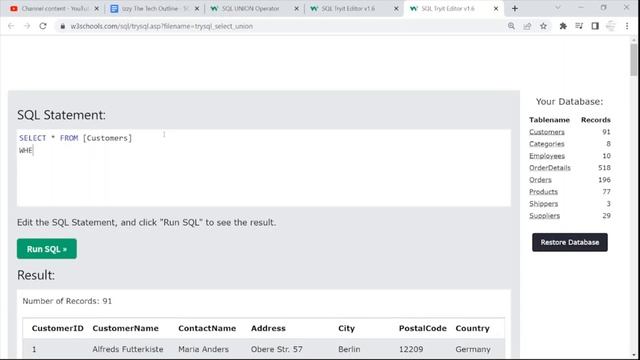The height and width of the screenshot is (360, 640).
Task: Select the Maria Anders cell
Action: coord(203,349)
